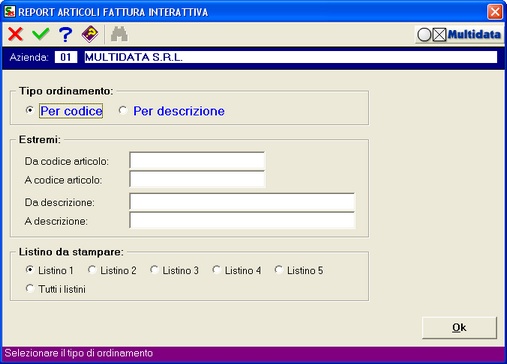Click the Tipo ordinamento group label
Screen dimensions: 507x364
tap(66, 91)
